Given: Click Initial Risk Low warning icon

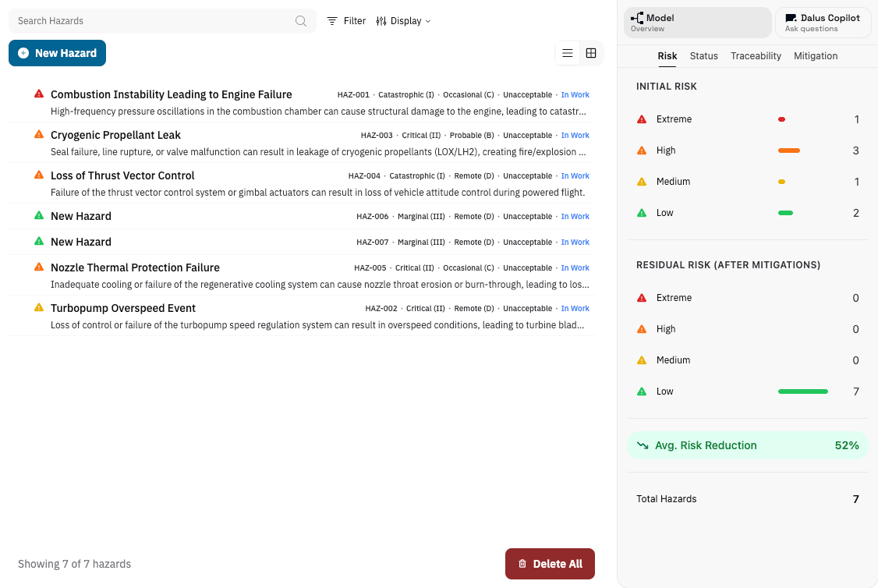Looking at the screenshot, I should [642, 213].
